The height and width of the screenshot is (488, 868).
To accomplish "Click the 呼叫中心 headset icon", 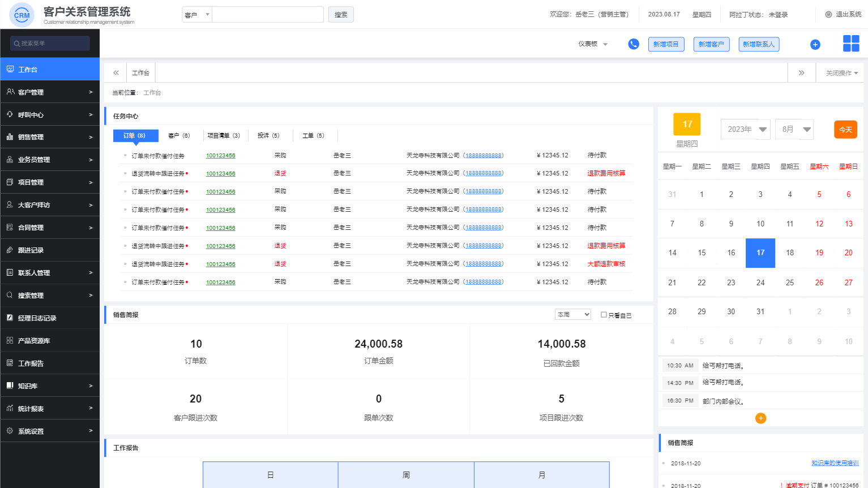I will (x=10, y=114).
